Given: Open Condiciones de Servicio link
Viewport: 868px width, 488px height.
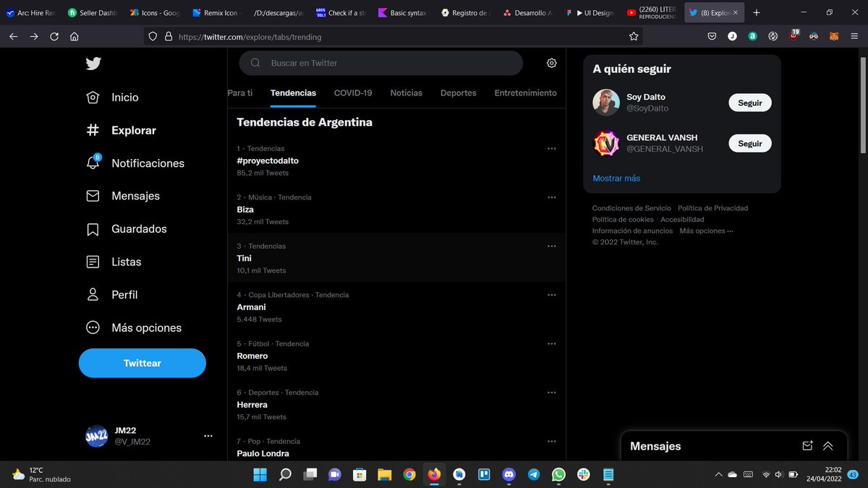Looking at the screenshot, I should [x=631, y=208].
